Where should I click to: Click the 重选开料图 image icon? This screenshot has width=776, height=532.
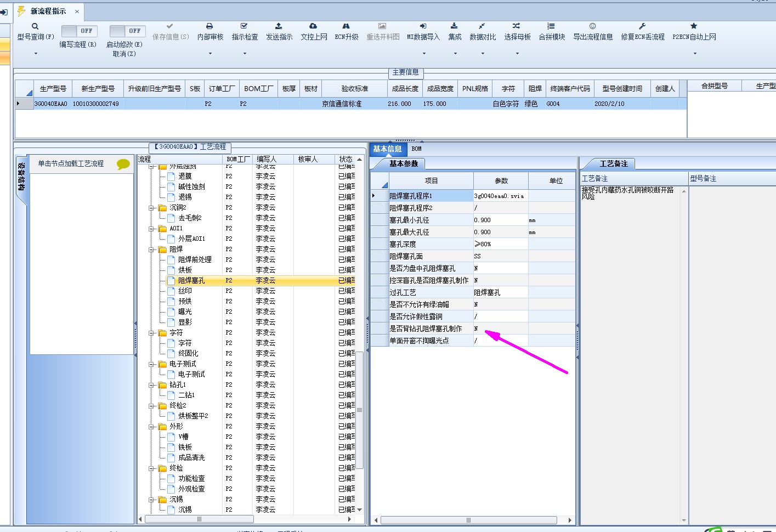[x=382, y=26]
